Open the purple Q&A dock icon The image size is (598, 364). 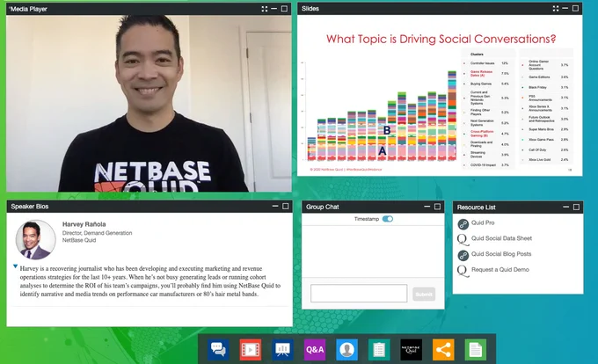[315, 349]
